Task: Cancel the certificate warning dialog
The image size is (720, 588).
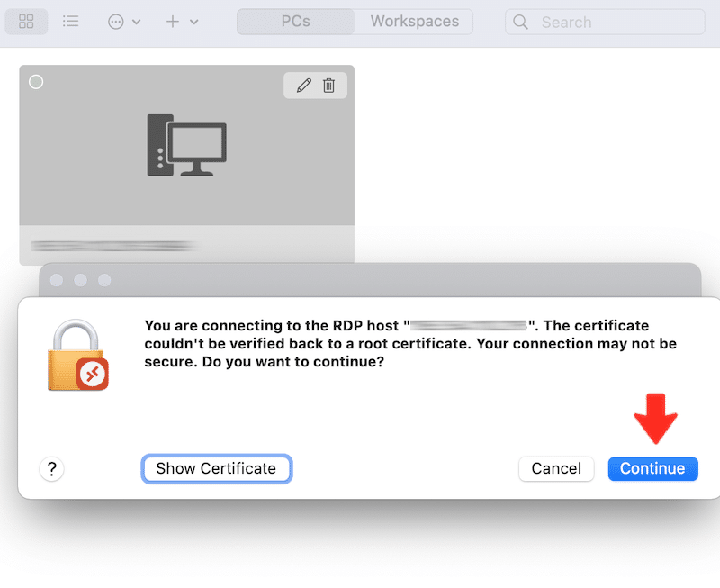Action: (556, 468)
